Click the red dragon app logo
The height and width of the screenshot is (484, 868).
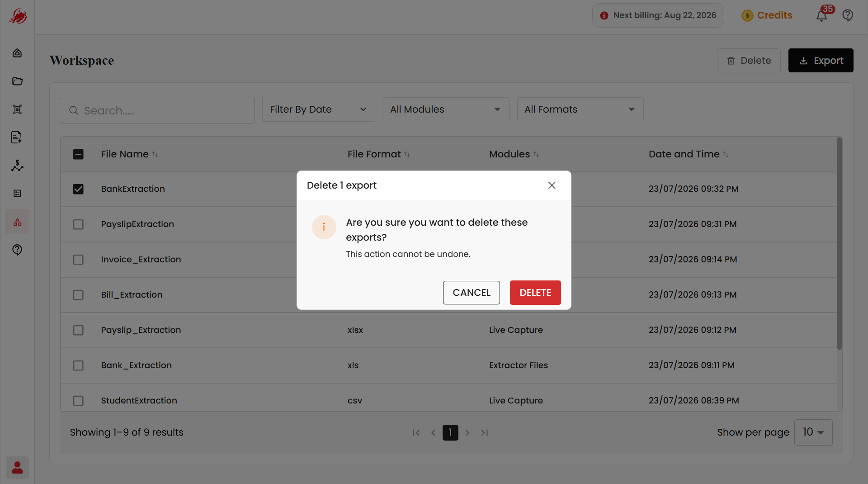[18, 16]
